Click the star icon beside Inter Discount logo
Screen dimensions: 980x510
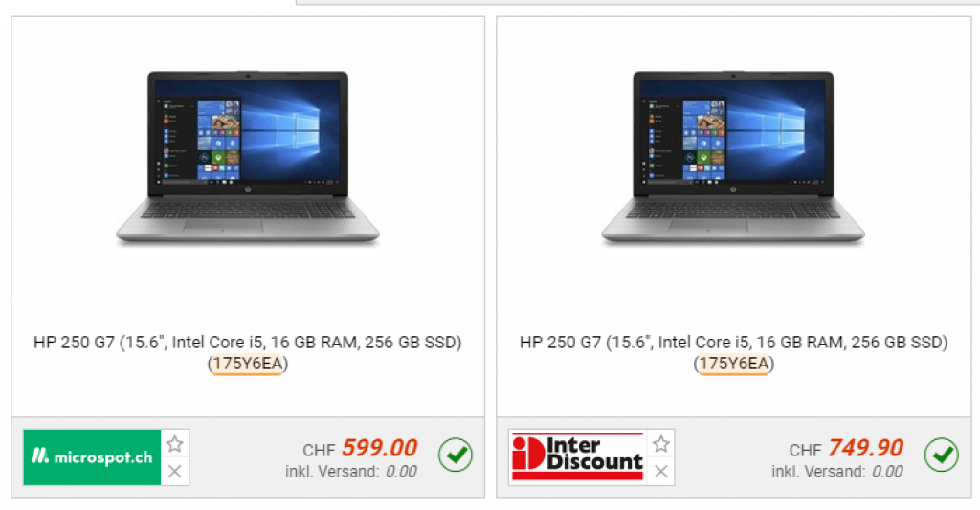tap(661, 444)
